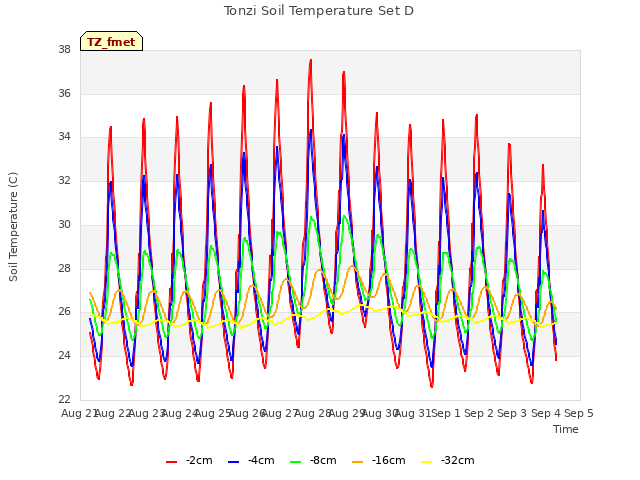This screenshot has height=480, width=640.
Task: Click the Sep 4 x-axis tick label
Action: click(546, 413)
